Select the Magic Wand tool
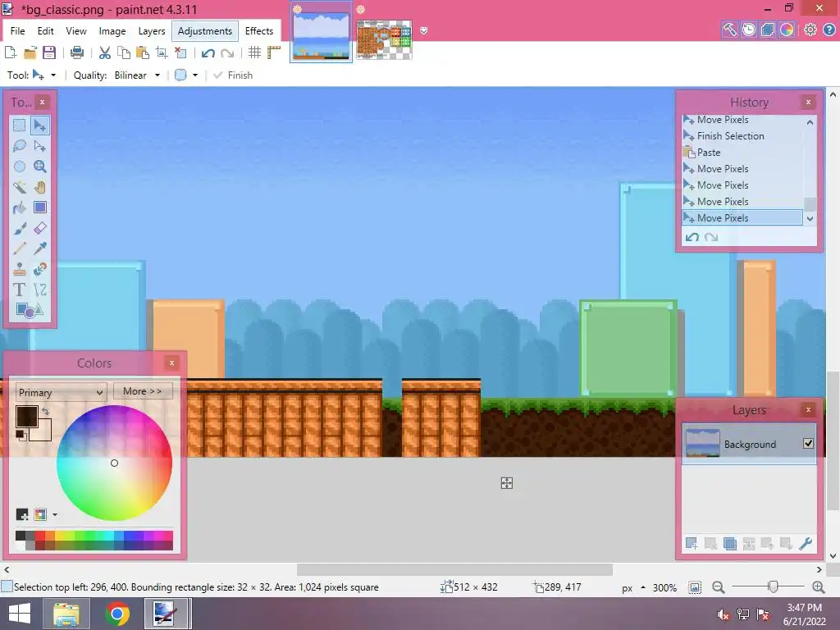The height and width of the screenshot is (630, 840). point(20,187)
